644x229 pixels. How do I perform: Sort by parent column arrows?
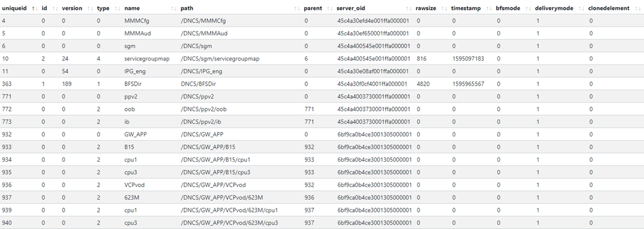click(x=330, y=8)
